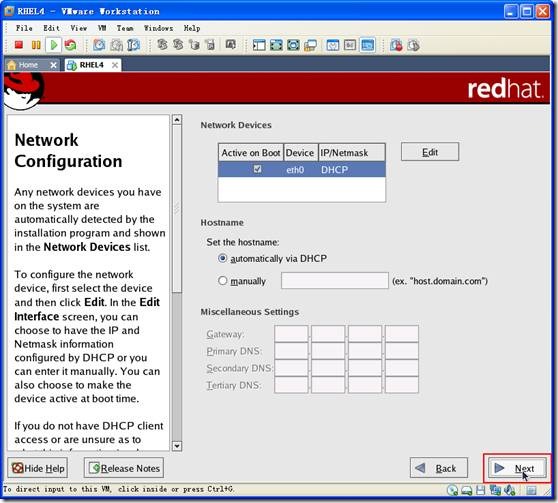558x503 pixels.
Task: Click the first Gateway address field
Action: (x=291, y=334)
